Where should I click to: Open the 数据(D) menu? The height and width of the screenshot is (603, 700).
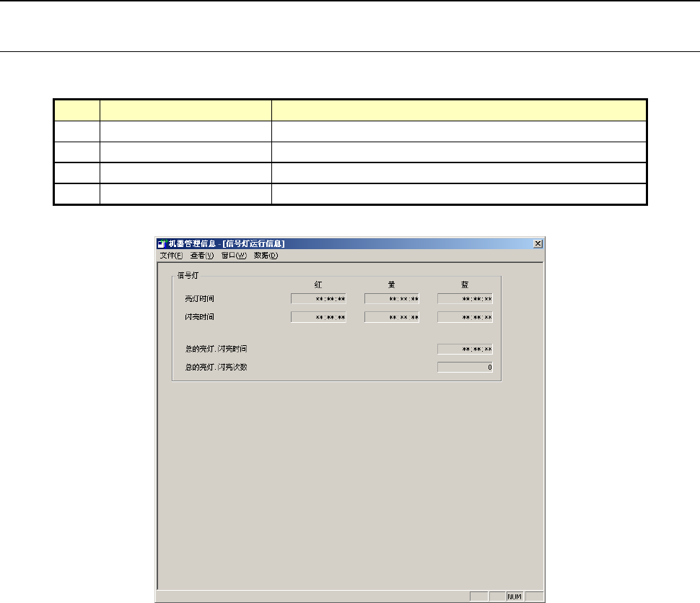click(x=266, y=256)
